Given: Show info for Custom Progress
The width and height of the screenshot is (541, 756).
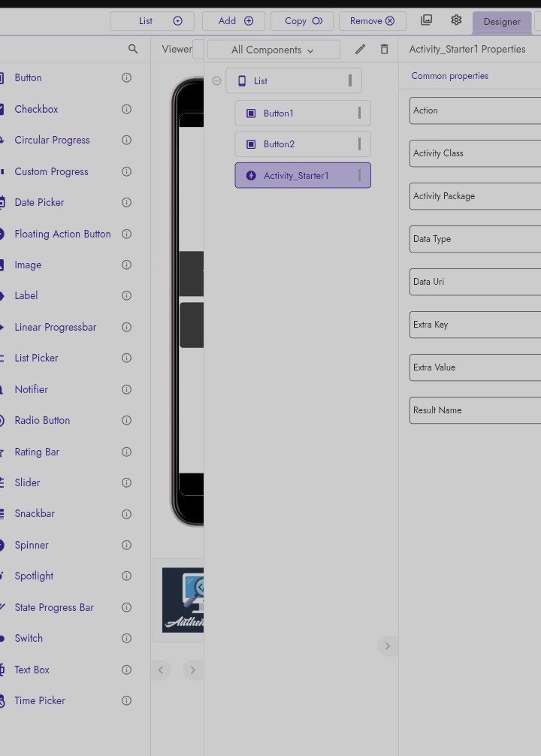Looking at the screenshot, I should coord(126,171).
